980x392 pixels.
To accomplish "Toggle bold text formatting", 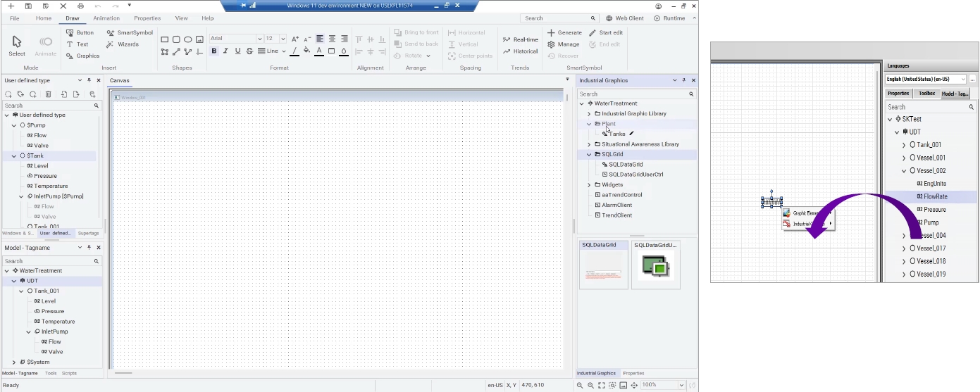I will [214, 51].
